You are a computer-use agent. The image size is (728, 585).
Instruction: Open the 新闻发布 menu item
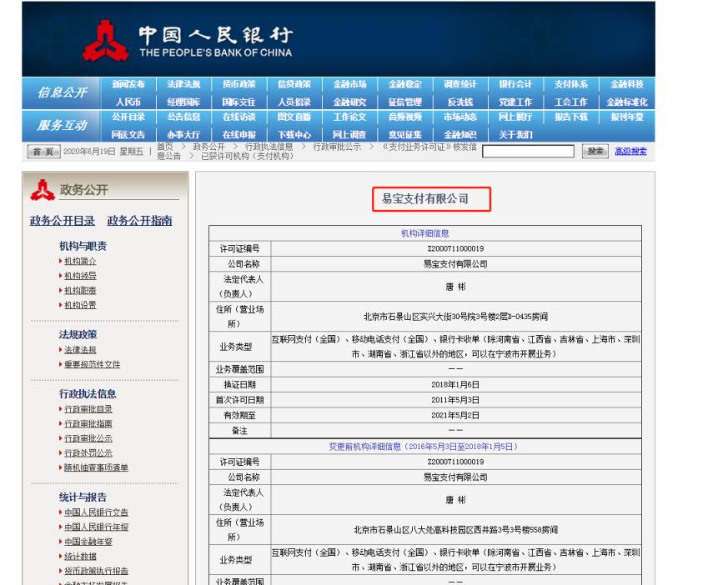pyautogui.click(x=128, y=84)
